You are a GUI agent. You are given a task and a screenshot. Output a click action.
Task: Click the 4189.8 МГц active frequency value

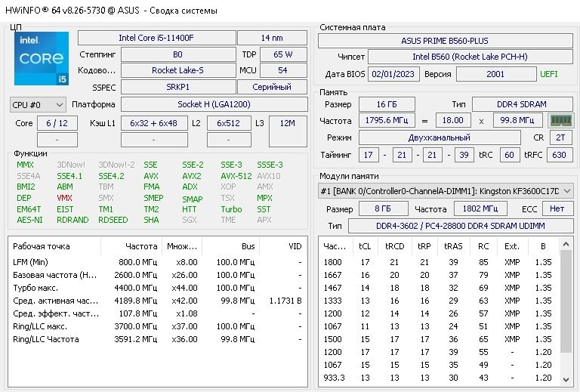pyautogui.click(x=135, y=301)
